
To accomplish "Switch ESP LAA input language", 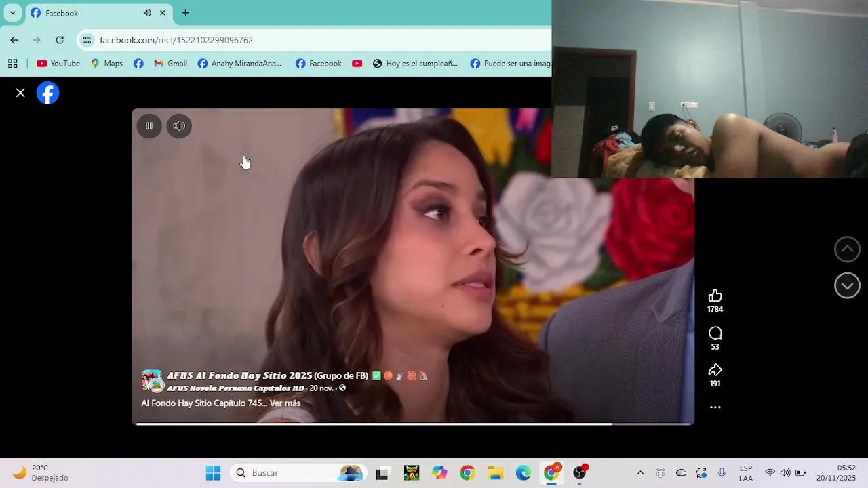I will (x=746, y=473).
